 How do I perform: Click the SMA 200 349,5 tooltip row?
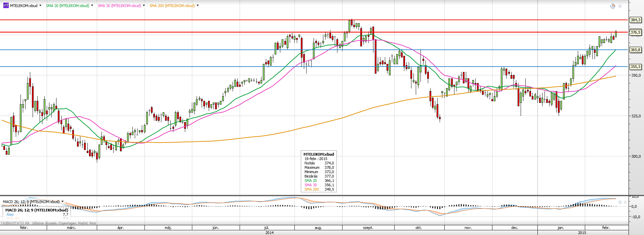tap(319, 189)
